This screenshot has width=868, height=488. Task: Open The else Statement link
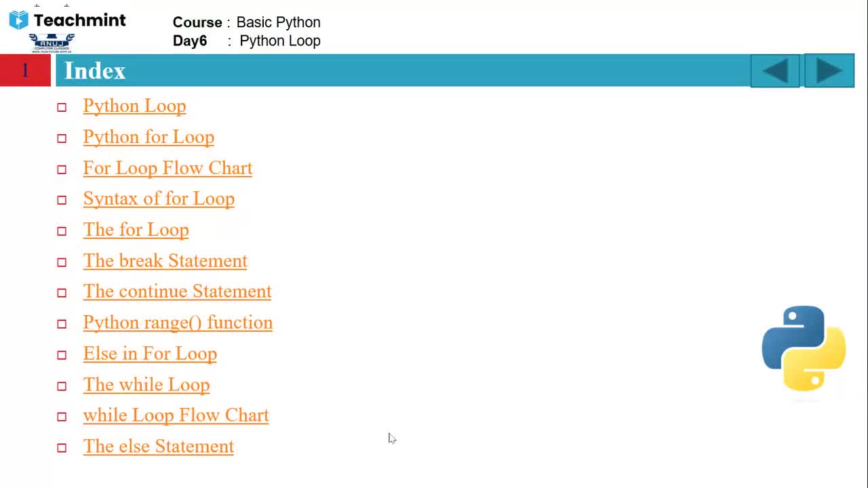158,447
